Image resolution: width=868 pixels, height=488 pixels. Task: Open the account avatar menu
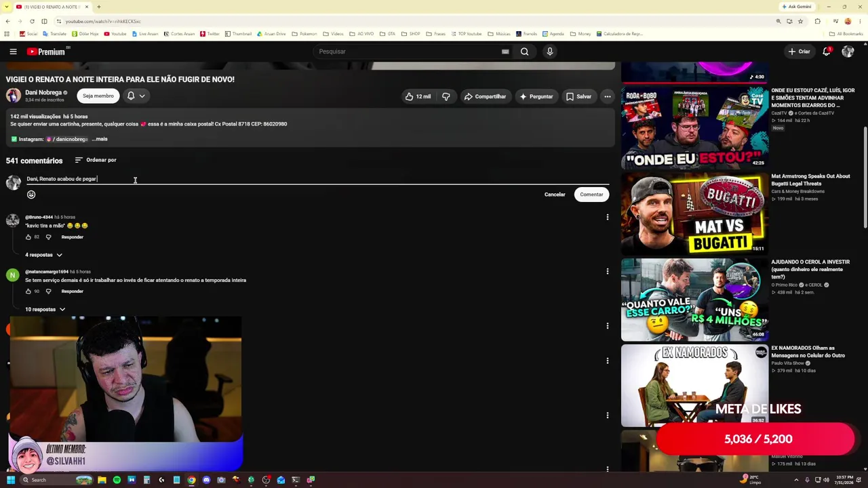pyautogui.click(x=848, y=52)
